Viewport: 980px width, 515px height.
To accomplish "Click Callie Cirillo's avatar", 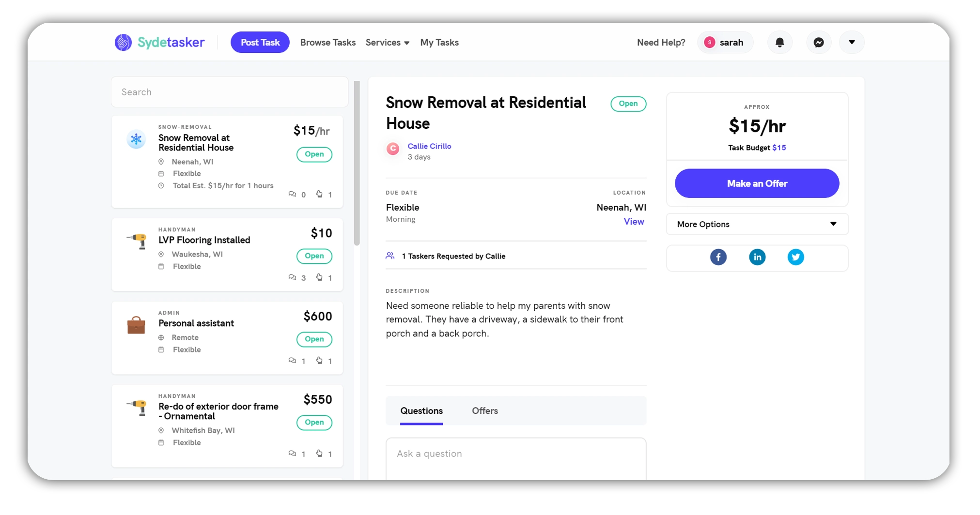I will click(392, 149).
